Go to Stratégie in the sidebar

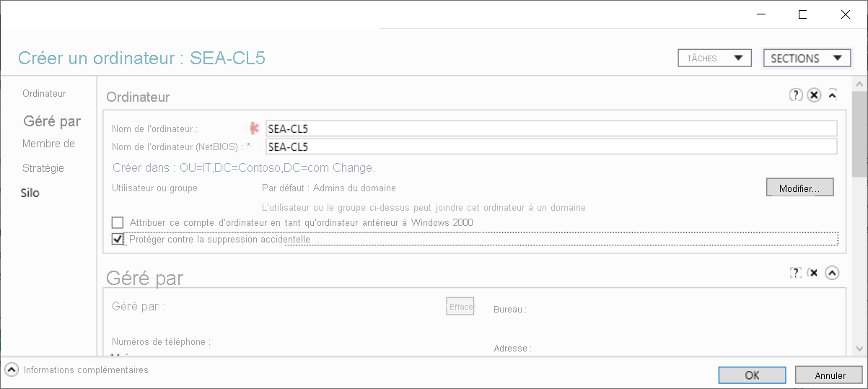43,168
